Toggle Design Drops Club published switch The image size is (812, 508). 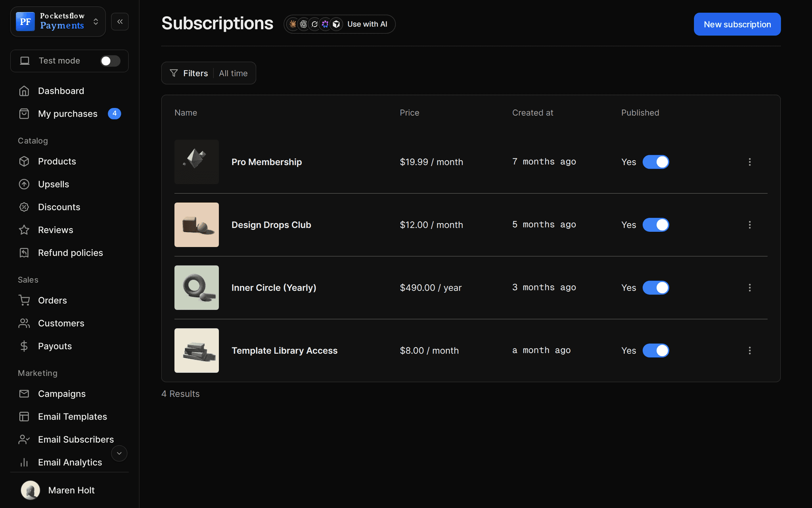click(656, 225)
